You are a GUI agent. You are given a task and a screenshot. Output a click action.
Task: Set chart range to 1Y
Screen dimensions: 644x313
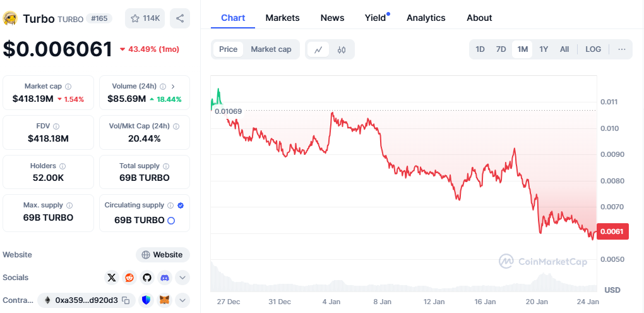[544, 49]
